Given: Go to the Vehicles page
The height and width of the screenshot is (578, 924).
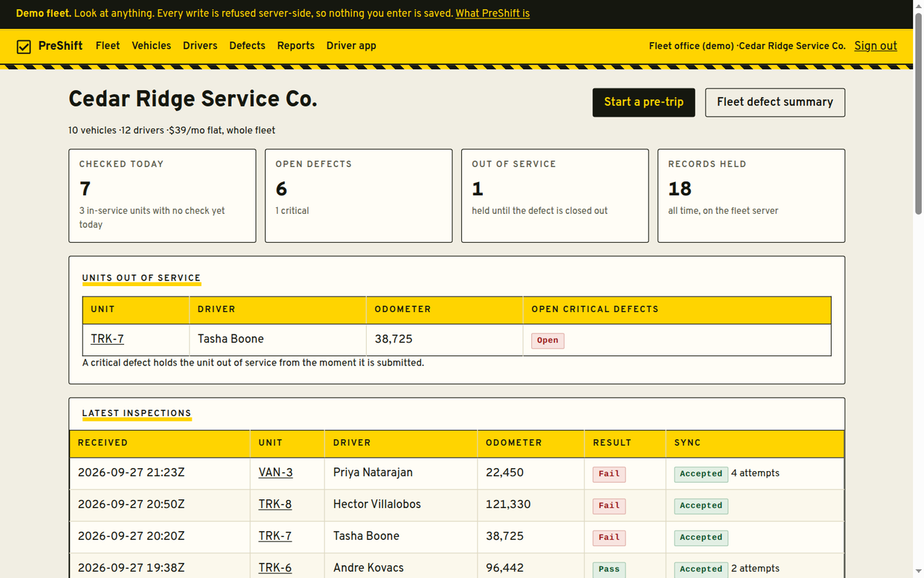Looking at the screenshot, I should point(151,46).
